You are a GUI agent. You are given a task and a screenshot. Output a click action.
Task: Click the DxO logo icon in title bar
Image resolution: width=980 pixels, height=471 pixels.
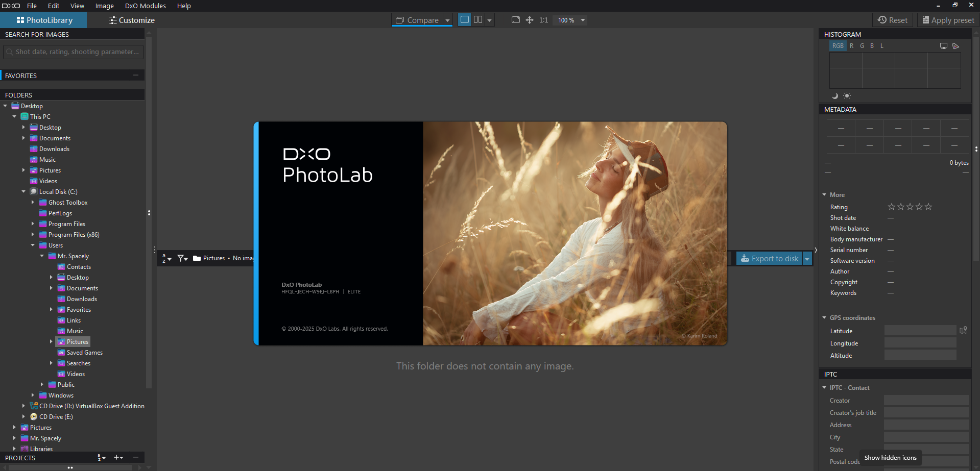11,6
